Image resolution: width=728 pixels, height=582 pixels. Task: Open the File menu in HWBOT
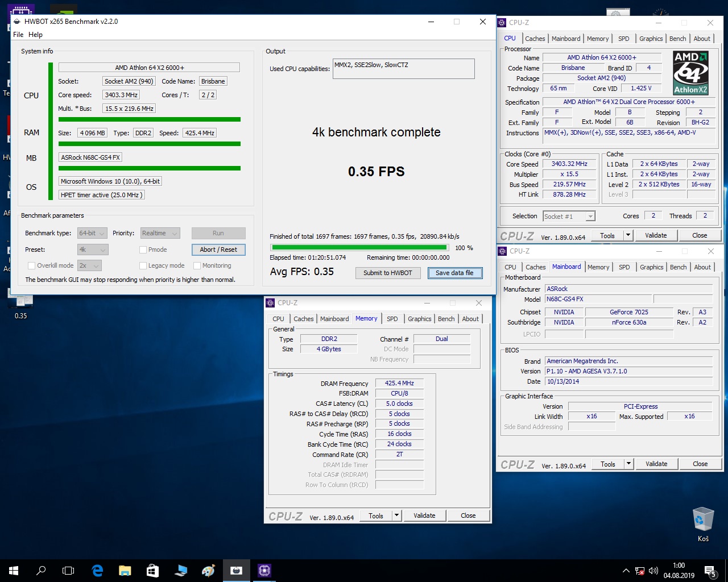(18, 35)
